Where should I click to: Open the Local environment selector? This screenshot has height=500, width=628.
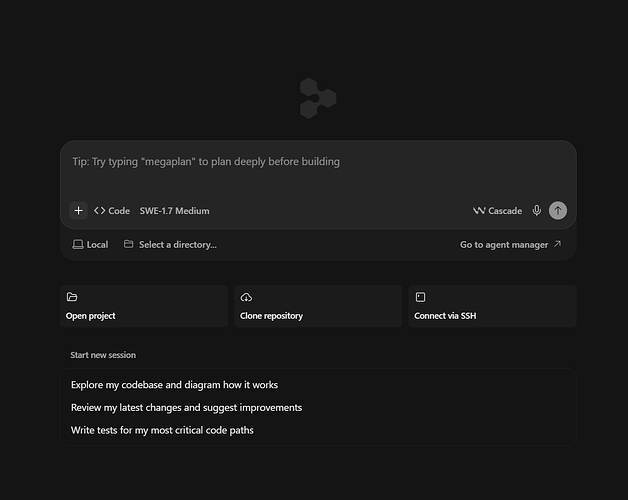[90, 244]
